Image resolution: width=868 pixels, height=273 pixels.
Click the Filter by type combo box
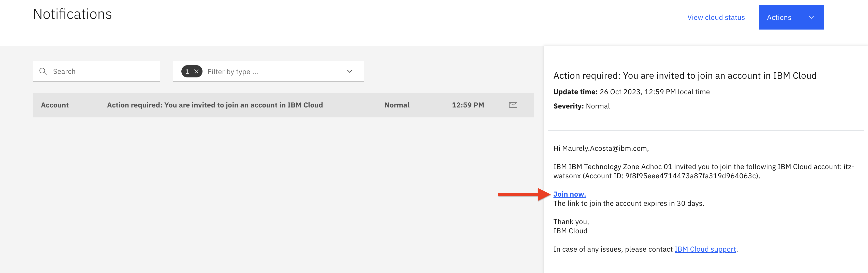[269, 71]
